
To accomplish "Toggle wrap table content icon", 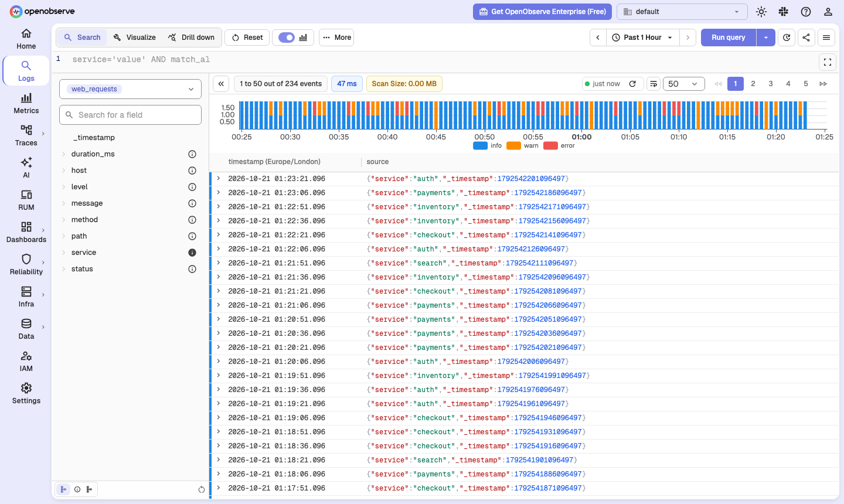I will point(654,84).
